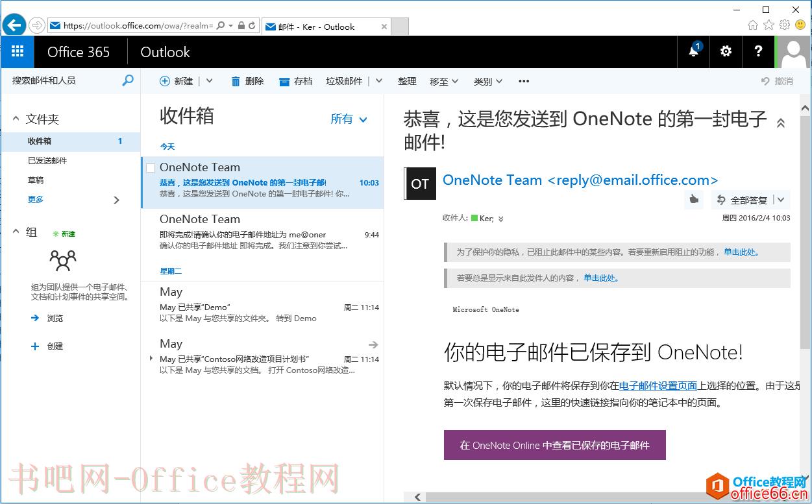Viewport: 812px width, 504px height.
Task: Open the 所有 filter dropdown
Action: [349, 119]
